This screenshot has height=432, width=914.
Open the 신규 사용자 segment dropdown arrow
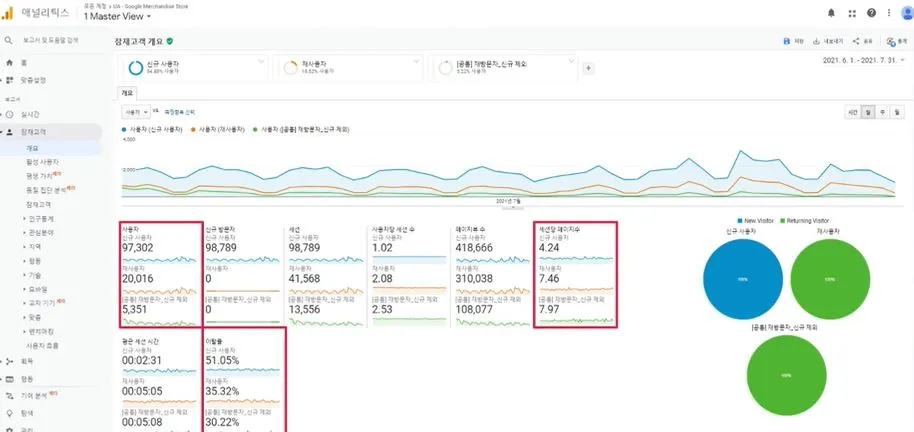click(262, 61)
